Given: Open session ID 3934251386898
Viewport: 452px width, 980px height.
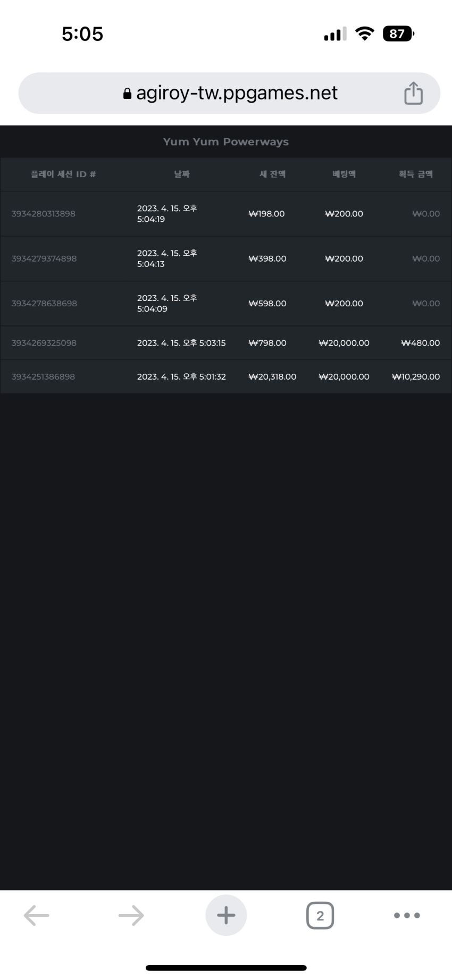Looking at the screenshot, I should point(43,376).
